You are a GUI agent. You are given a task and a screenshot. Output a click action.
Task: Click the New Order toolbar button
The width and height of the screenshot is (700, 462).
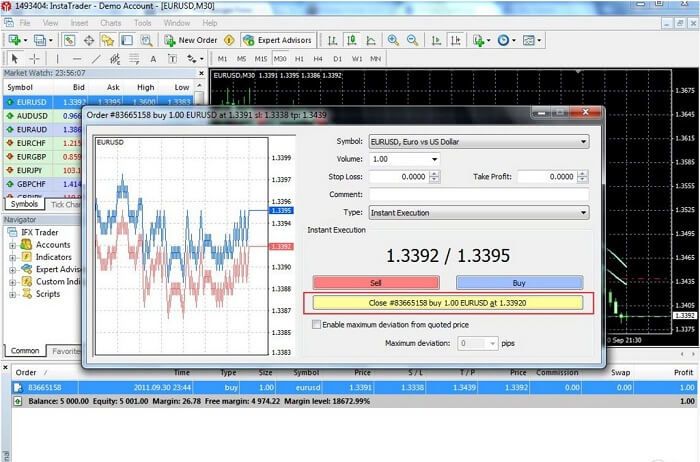[x=191, y=40]
